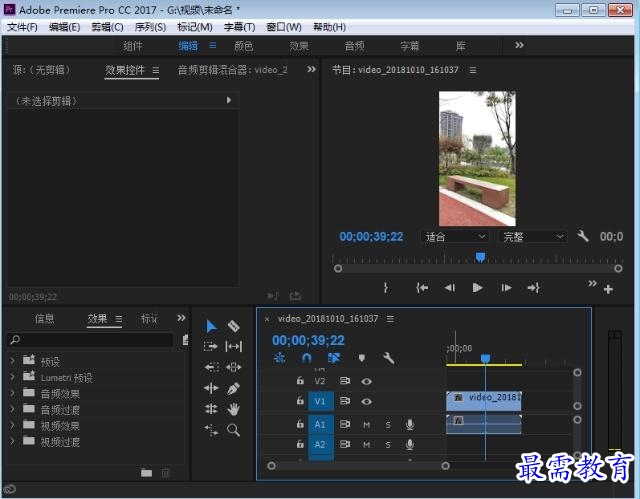Enable A1 voice-over record microphone
Image resolution: width=640 pixels, height=499 pixels.
(x=410, y=424)
